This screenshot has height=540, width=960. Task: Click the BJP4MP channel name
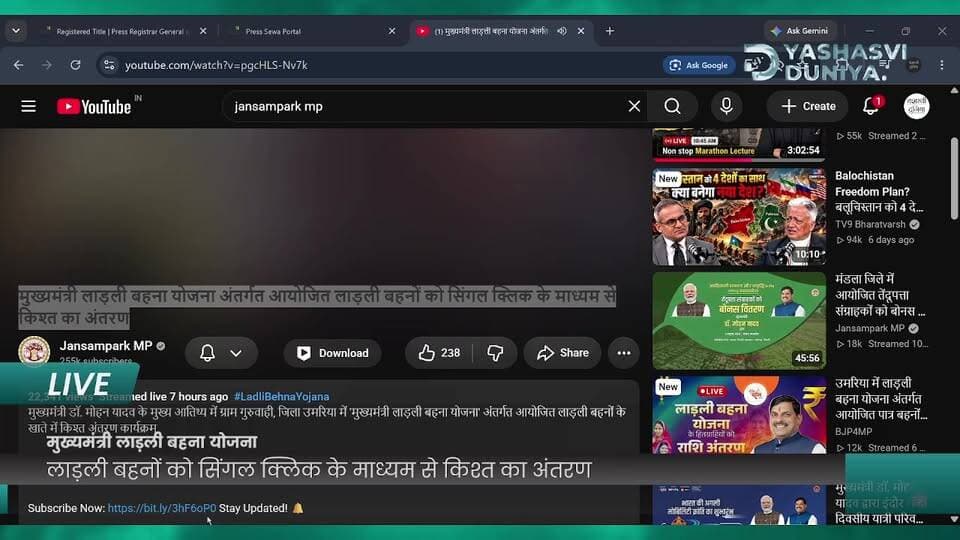click(853, 432)
